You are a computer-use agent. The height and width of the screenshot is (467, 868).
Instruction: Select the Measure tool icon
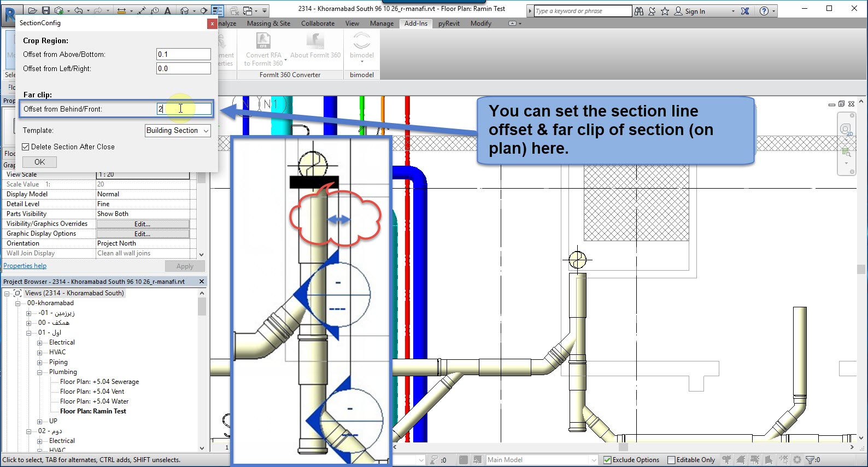pyautogui.click(x=122, y=10)
